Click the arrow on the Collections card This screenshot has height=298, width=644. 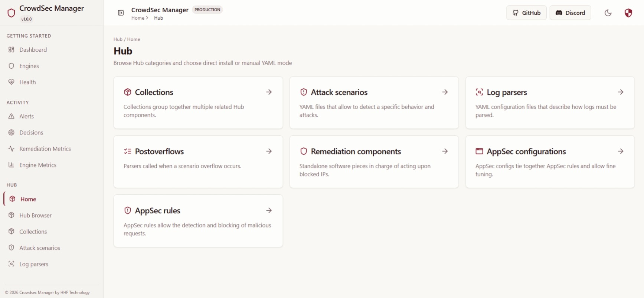point(269,92)
